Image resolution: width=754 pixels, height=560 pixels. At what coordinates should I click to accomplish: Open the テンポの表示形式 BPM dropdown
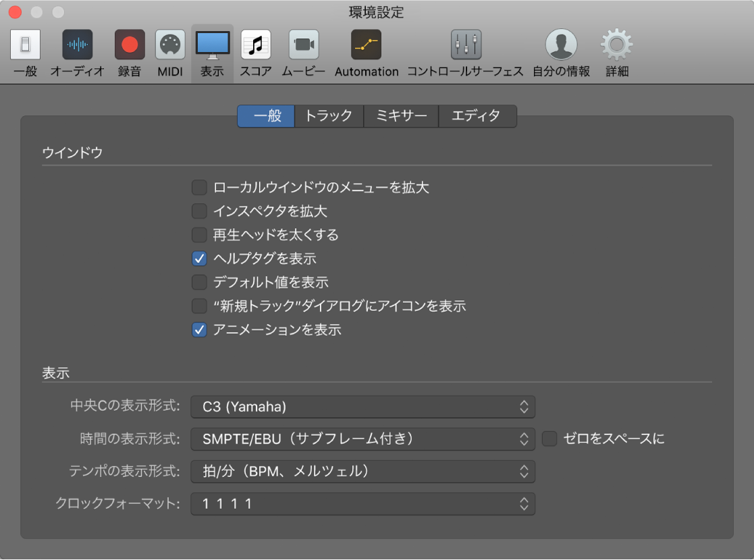[363, 471]
